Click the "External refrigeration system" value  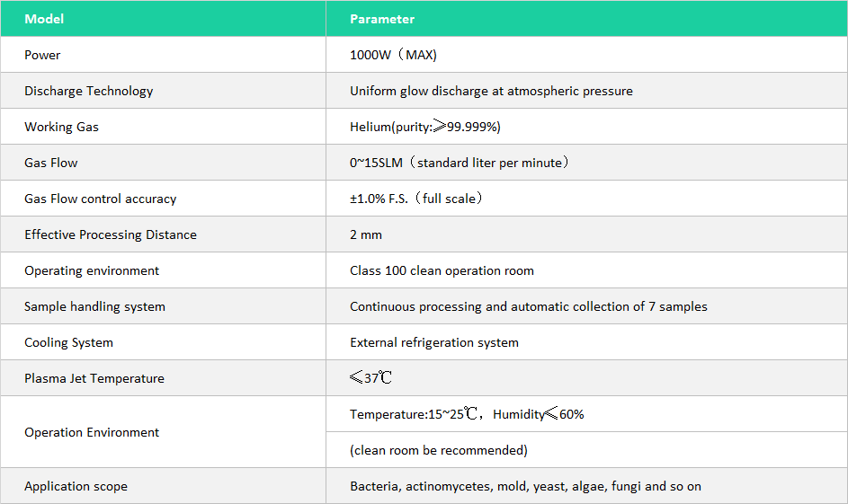[x=433, y=342]
